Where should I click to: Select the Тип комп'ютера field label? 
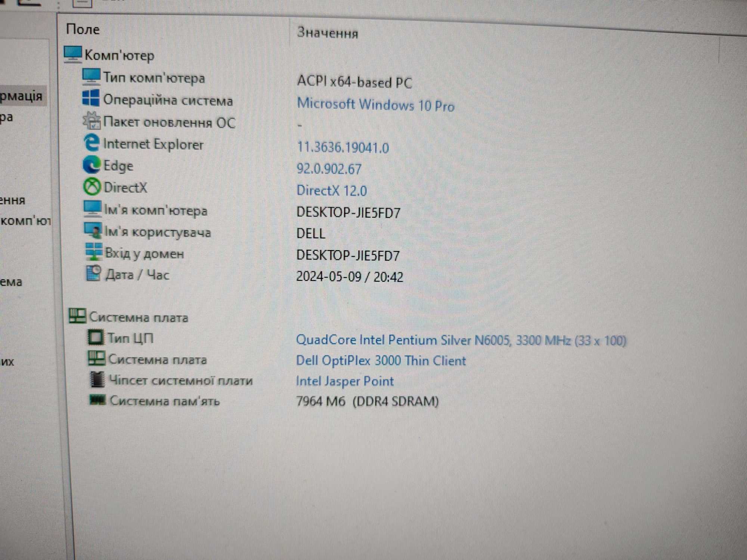pos(154,78)
